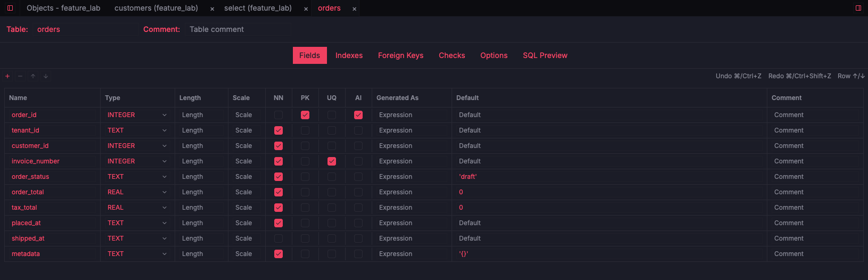Click Length cell for tenant_id
868x280 pixels.
tap(201, 130)
